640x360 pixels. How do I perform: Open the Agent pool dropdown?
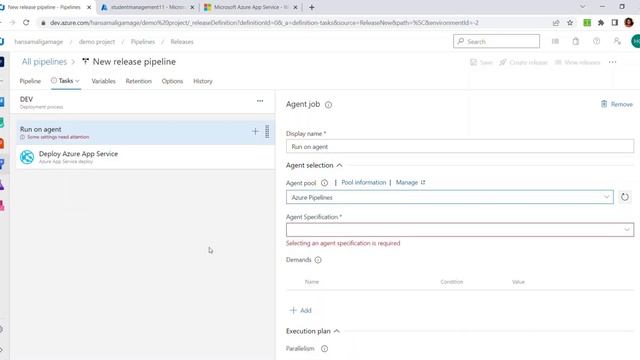(450, 197)
